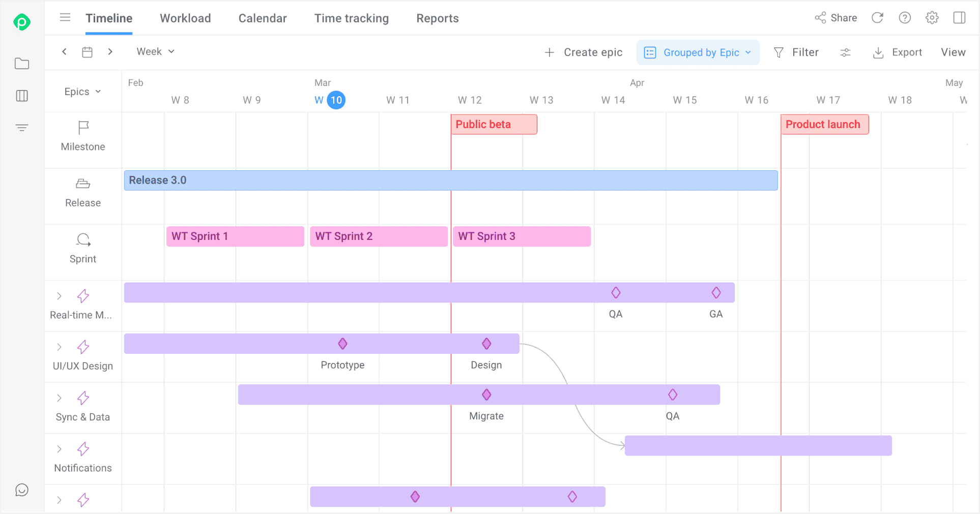Viewport: 980px width, 514px height.
Task: Open the help question mark icon
Action: 905,18
